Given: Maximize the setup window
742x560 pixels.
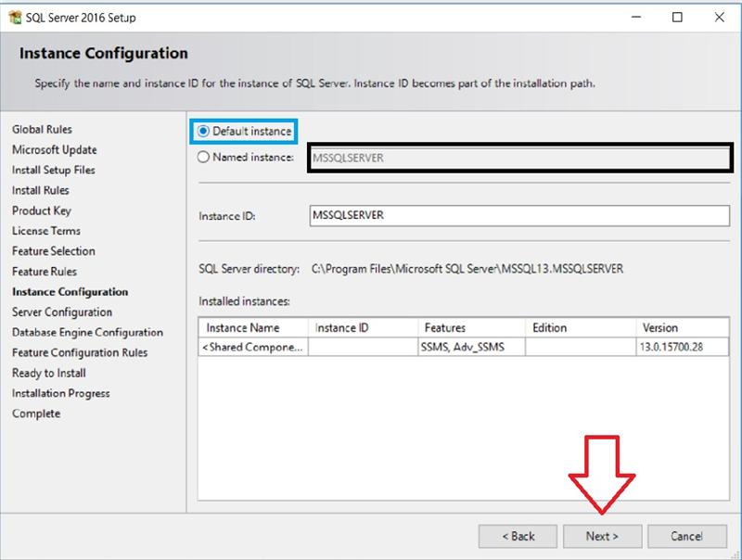Looking at the screenshot, I should pos(678,17).
